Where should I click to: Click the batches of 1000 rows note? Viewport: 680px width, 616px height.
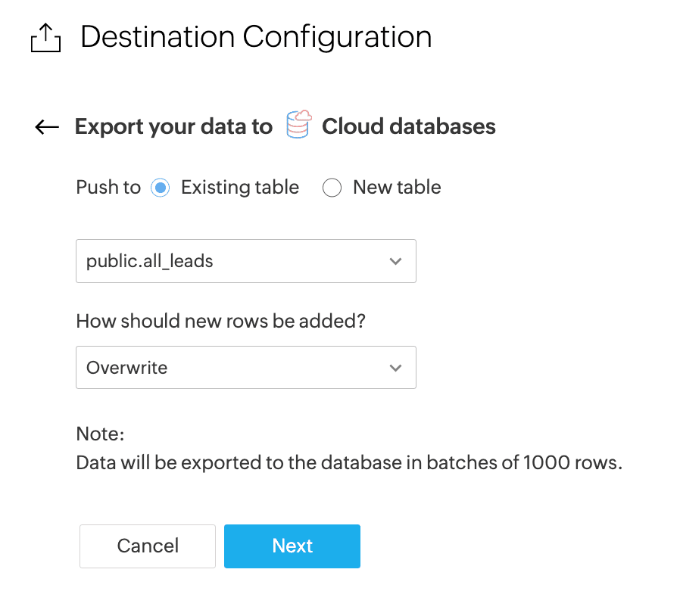(349, 463)
